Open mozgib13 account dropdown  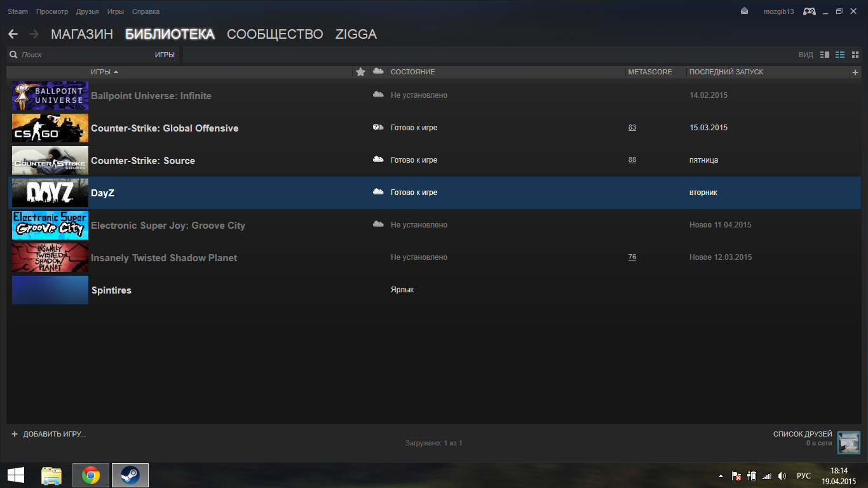(x=778, y=11)
